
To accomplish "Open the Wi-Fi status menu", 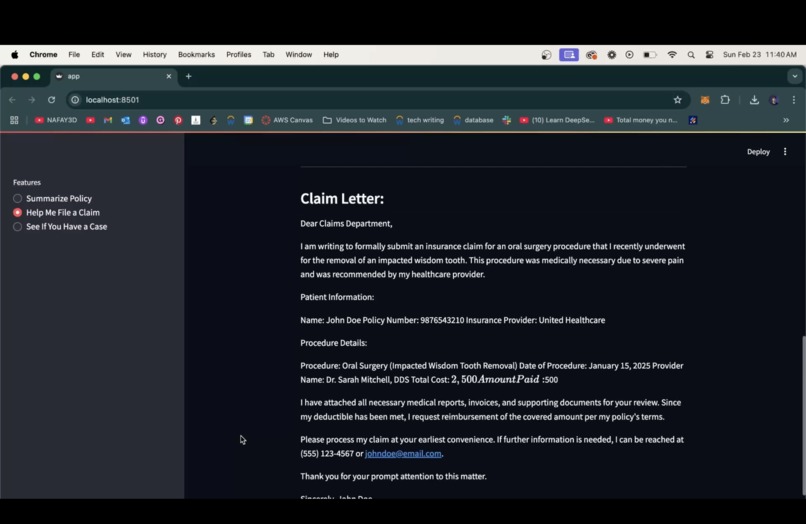I will 672,55.
